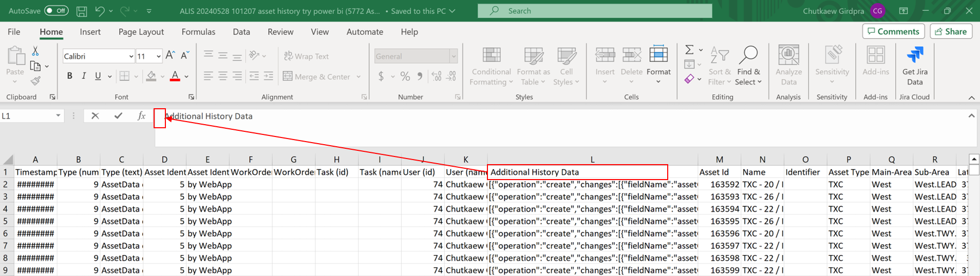
Task: Open the font size dropdown
Action: (x=158, y=56)
